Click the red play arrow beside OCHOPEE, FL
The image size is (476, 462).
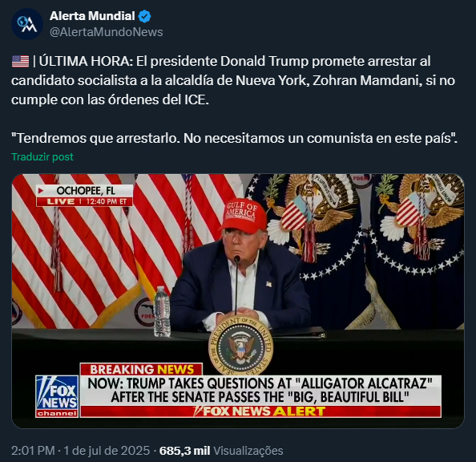[41, 191]
